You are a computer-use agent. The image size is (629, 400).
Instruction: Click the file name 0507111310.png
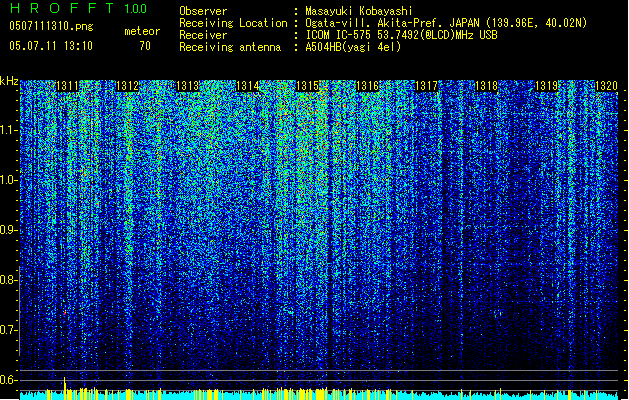pos(51,26)
